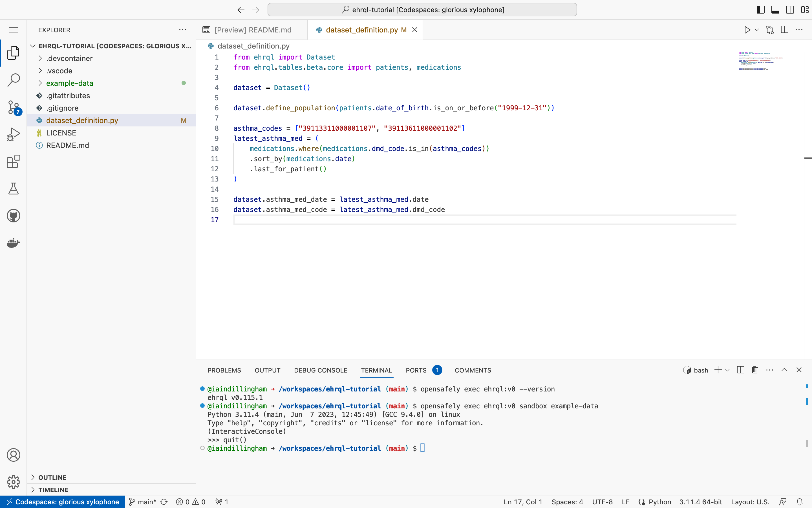Expand the Outline section
Viewport: 812px width, 508px height.
pyautogui.click(x=111, y=478)
